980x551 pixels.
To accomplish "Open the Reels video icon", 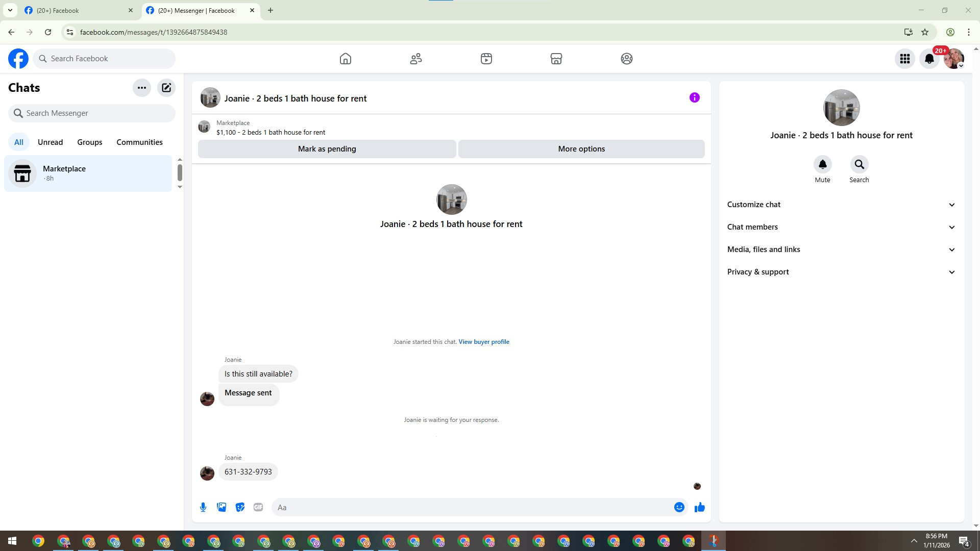I will pyautogui.click(x=486, y=59).
